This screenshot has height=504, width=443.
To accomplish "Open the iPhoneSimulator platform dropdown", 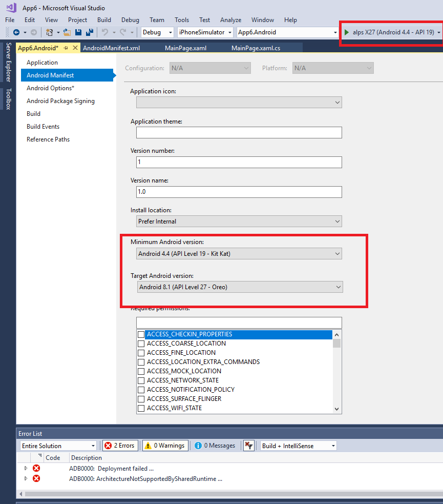I will coord(205,32).
